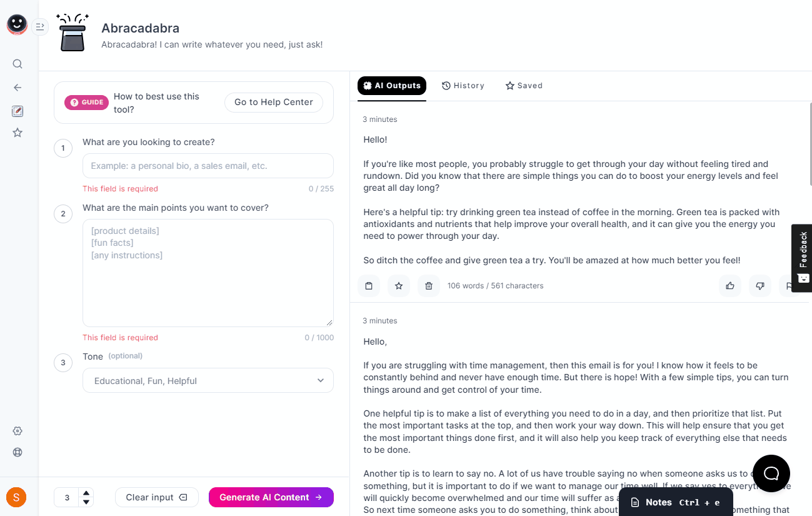Click the 'What are you looking to create' field
The width and height of the screenshot is (812, 516).
[208, 166]
